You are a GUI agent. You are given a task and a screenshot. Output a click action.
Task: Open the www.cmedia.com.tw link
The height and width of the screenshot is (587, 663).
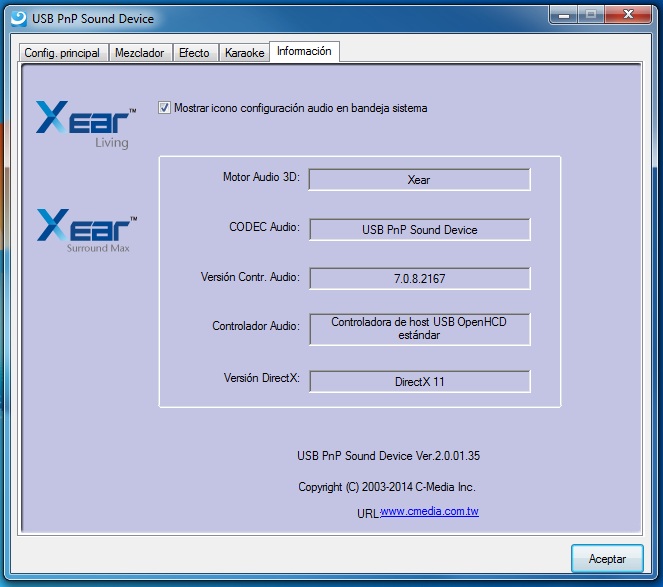pyautogui.click(x=429, y=511)
